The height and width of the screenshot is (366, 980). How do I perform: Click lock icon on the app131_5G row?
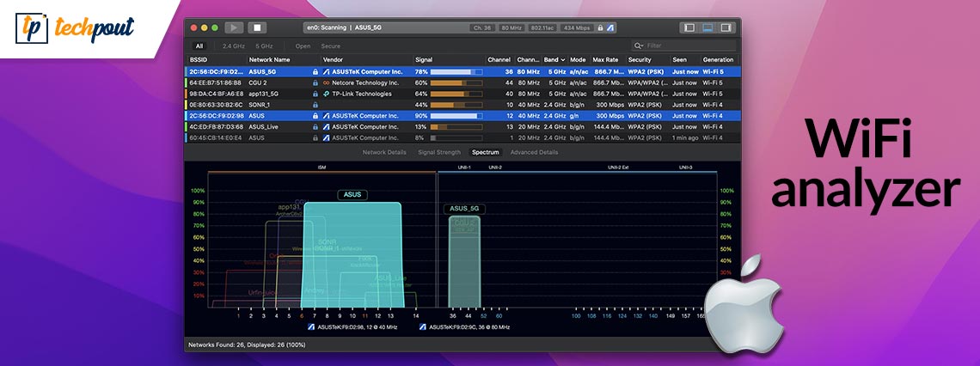coord(315,94)
